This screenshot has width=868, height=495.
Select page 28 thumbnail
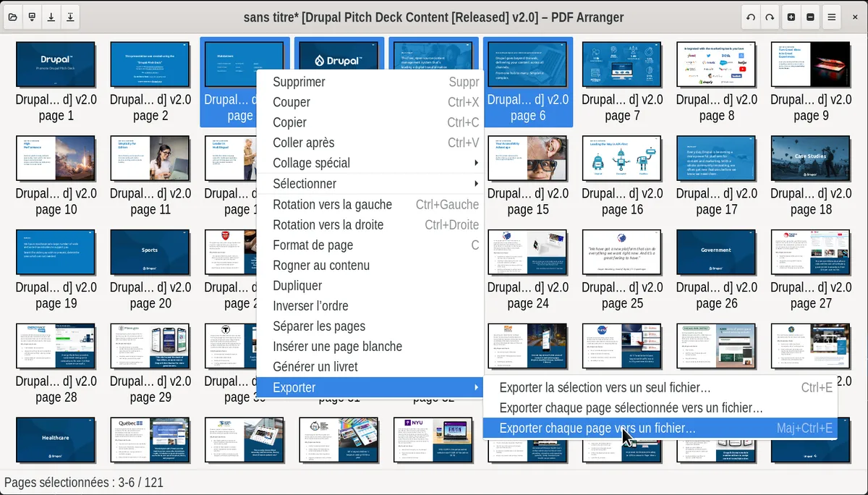(x=56, y=346)
